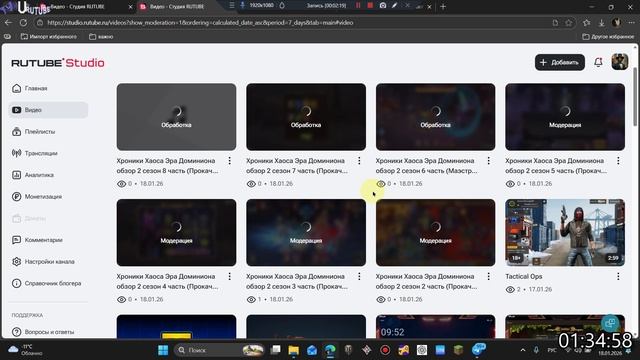Click the Tactical Ops video title

pos(524,276)
